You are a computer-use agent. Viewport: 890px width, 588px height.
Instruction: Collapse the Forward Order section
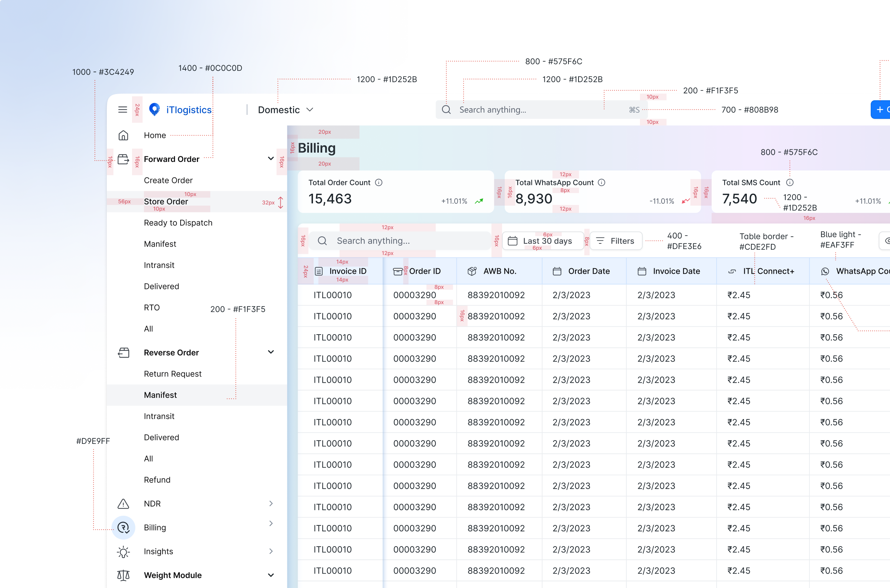[x=271, y=159]
